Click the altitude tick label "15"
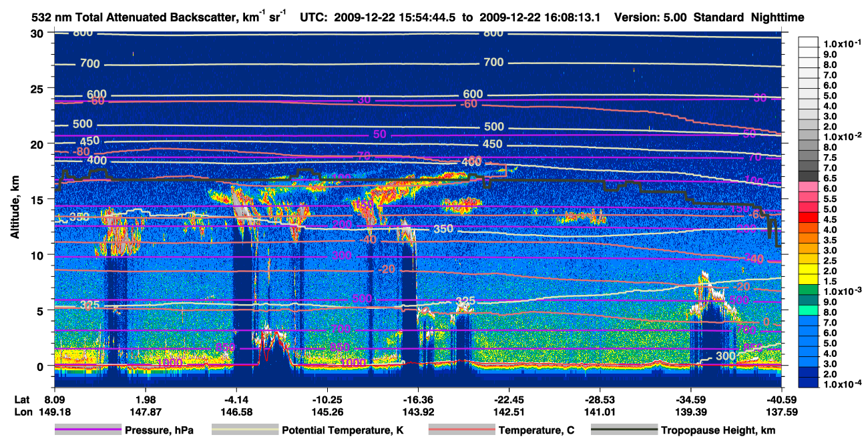868x445 pixels. tap(38, 199)
